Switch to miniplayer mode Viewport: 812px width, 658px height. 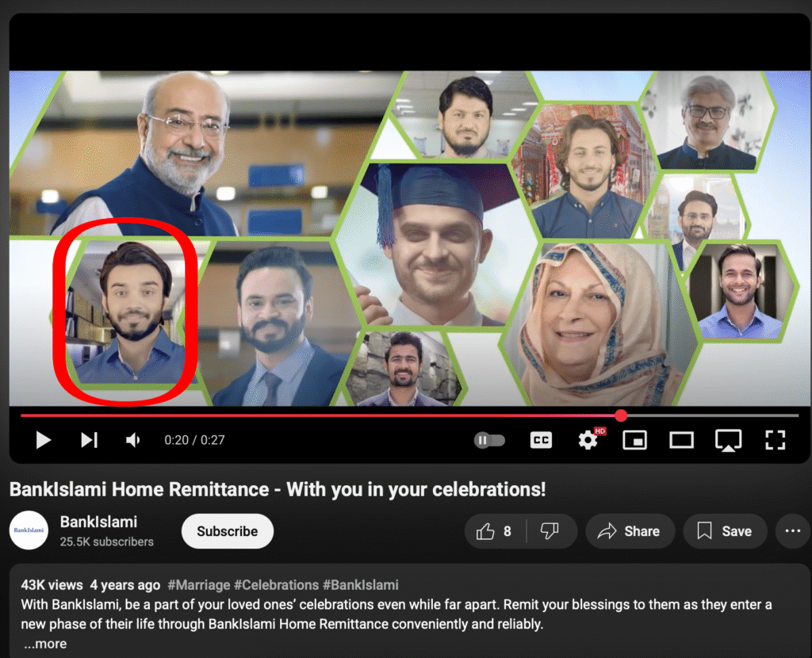pos(634,440)
